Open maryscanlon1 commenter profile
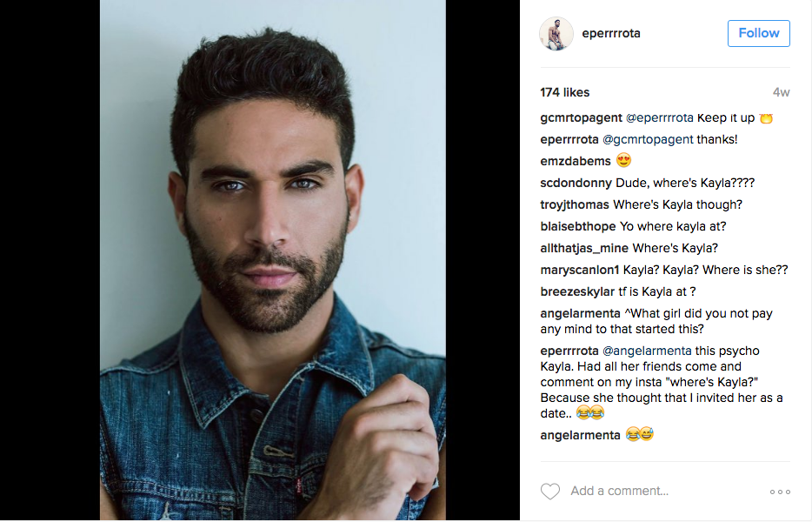This screenshot has height=522, width=812. coord(580,270)
